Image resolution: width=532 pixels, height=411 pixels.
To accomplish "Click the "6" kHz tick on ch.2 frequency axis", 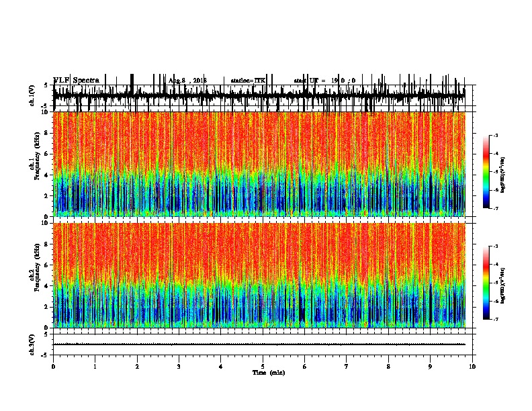I will 47,265.
